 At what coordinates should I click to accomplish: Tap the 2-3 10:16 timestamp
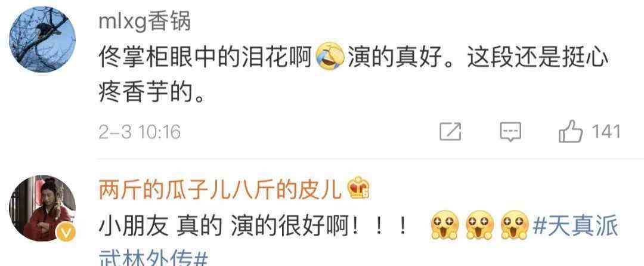pyautogui.click(x=140, y=132)
